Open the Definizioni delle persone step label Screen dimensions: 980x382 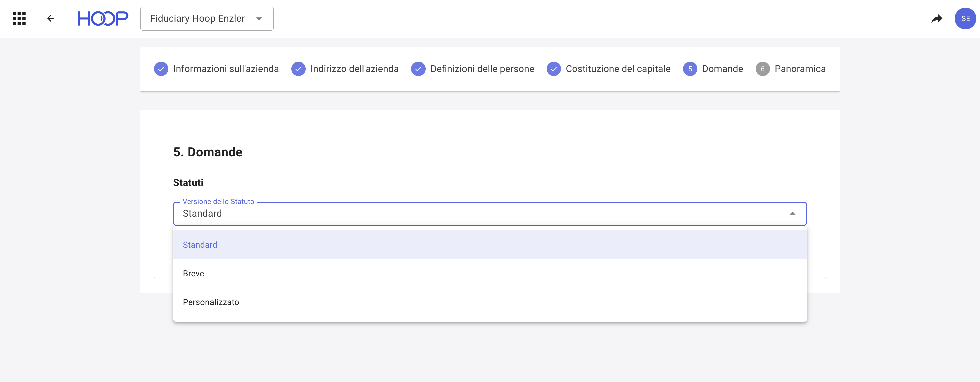coord(482,69)
